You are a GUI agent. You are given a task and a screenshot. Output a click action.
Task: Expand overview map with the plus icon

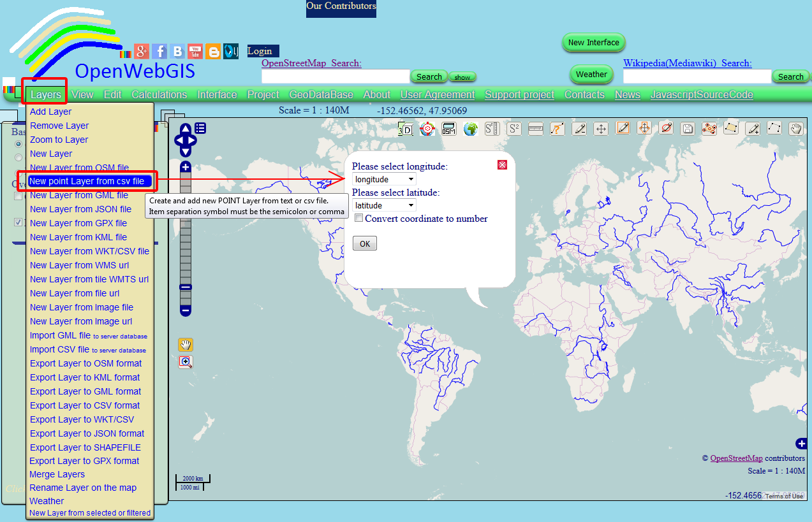[801, 444]
